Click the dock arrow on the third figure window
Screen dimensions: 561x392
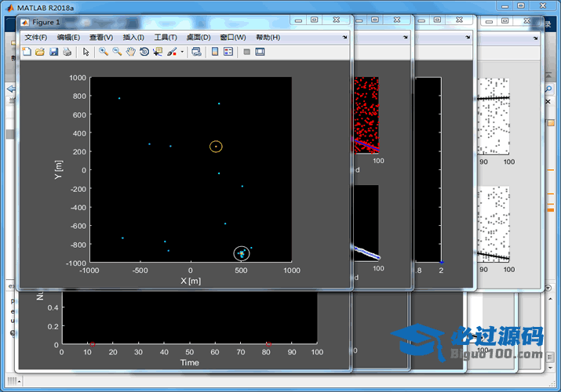click(x=468, y=37)
